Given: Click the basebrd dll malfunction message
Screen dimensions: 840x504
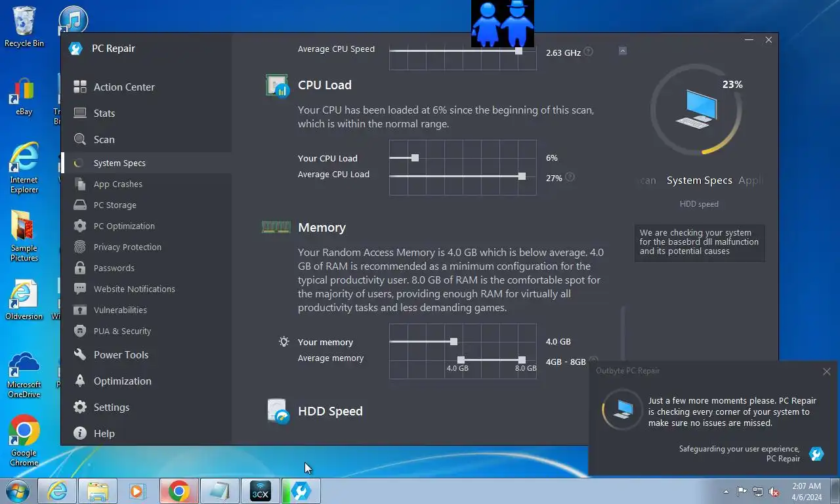Looking at the screenshot, I should [x=699, y=241].
